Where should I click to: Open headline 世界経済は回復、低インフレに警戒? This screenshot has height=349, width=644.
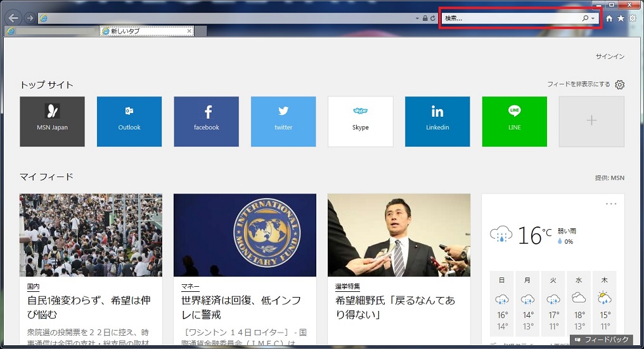click(x=241, y=308)
